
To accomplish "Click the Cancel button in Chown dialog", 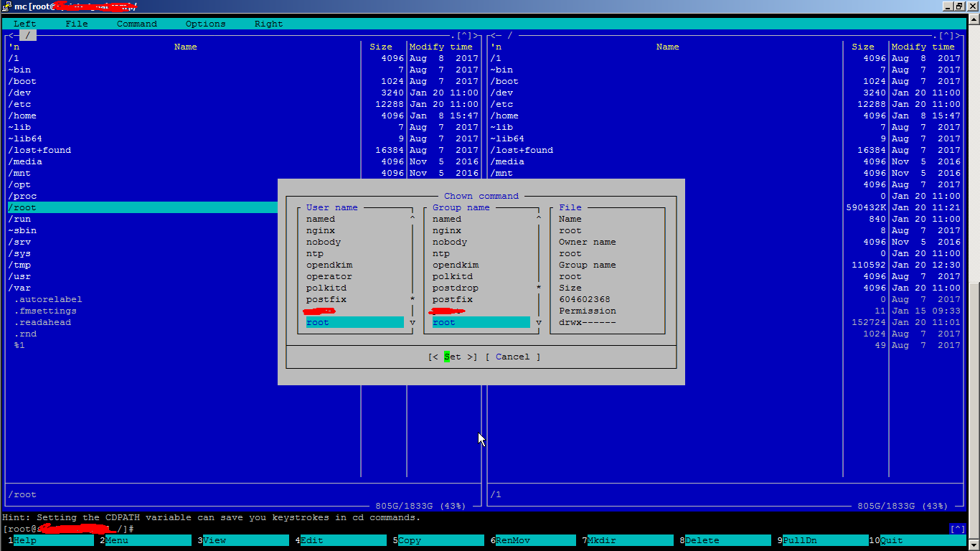I will point(513,357).
